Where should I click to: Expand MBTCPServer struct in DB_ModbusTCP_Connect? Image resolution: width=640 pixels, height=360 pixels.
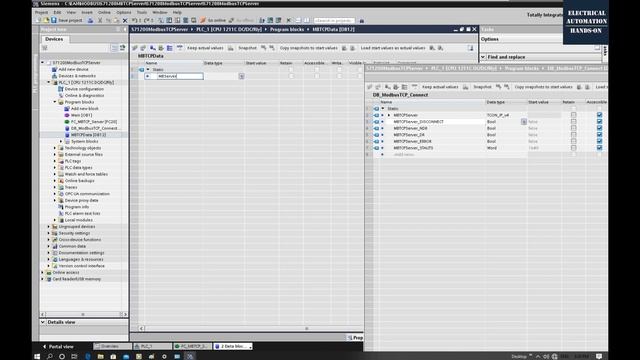click(389, 115)
